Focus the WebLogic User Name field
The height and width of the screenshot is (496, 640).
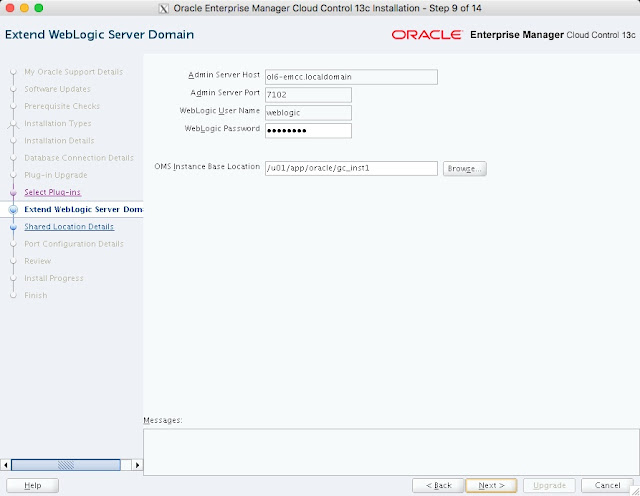click(x=308, y=113)
